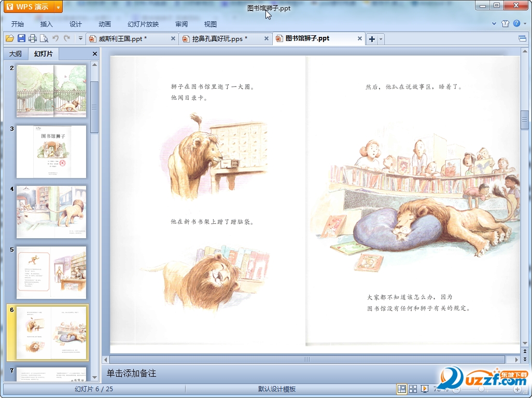This screenshot has height=398, width=532.
Task: Click thumbnail panel scroll down arrow
Action: (x=95, y=377)
